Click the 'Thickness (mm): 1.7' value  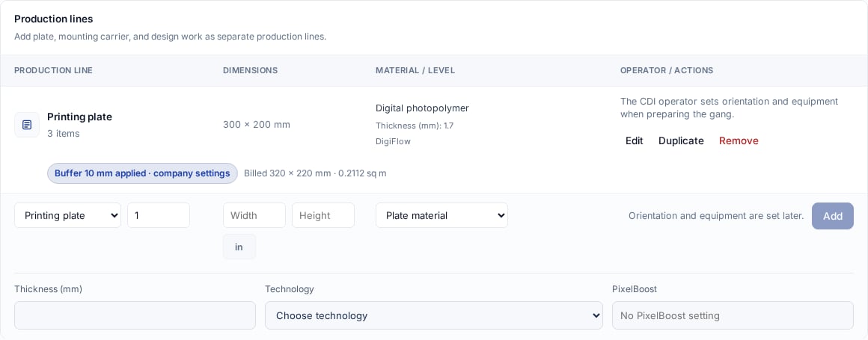[x=415, y=126]
